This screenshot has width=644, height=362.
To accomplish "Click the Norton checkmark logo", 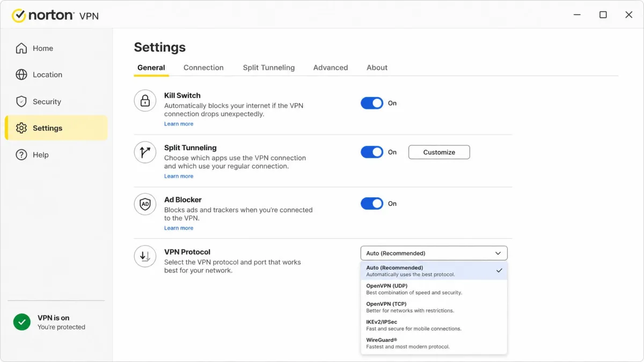I will (x=19, y=16).
